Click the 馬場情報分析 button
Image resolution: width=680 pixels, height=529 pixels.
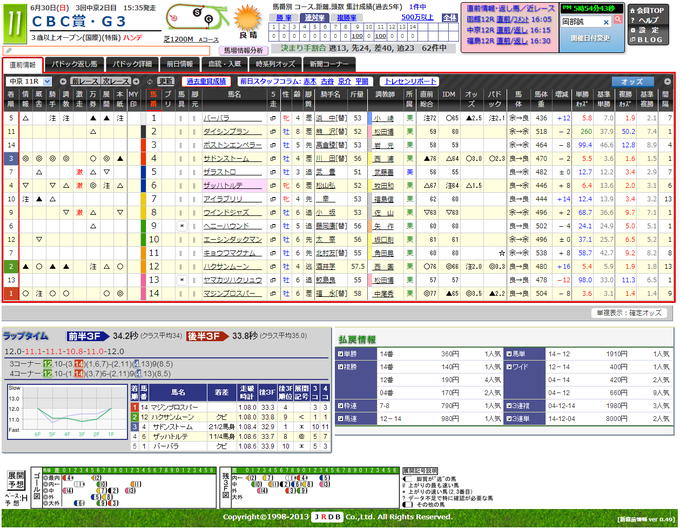click(243, 51)
